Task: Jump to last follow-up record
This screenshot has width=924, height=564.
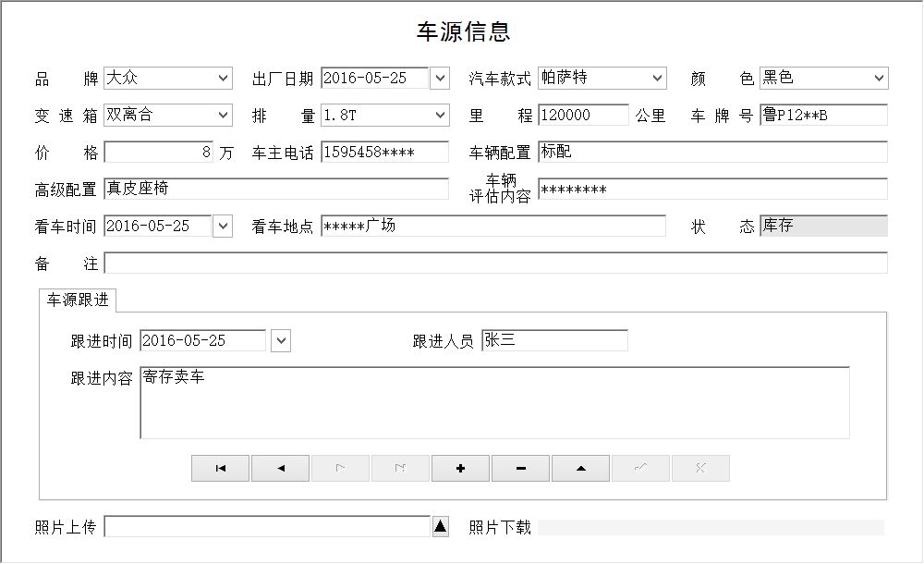Action: [x=401, y=469]
